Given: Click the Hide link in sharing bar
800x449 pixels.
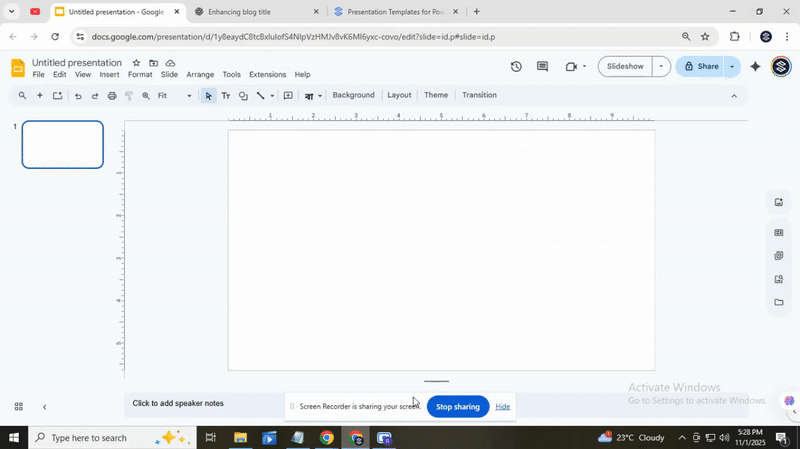Looking at the screenshot, I should click(x=503, y=407).
